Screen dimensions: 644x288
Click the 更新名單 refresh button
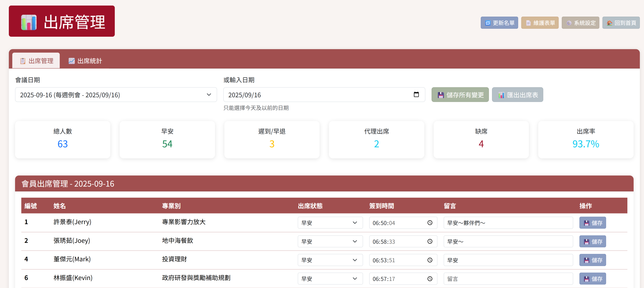pyautogui.click(x=499, y=23)
